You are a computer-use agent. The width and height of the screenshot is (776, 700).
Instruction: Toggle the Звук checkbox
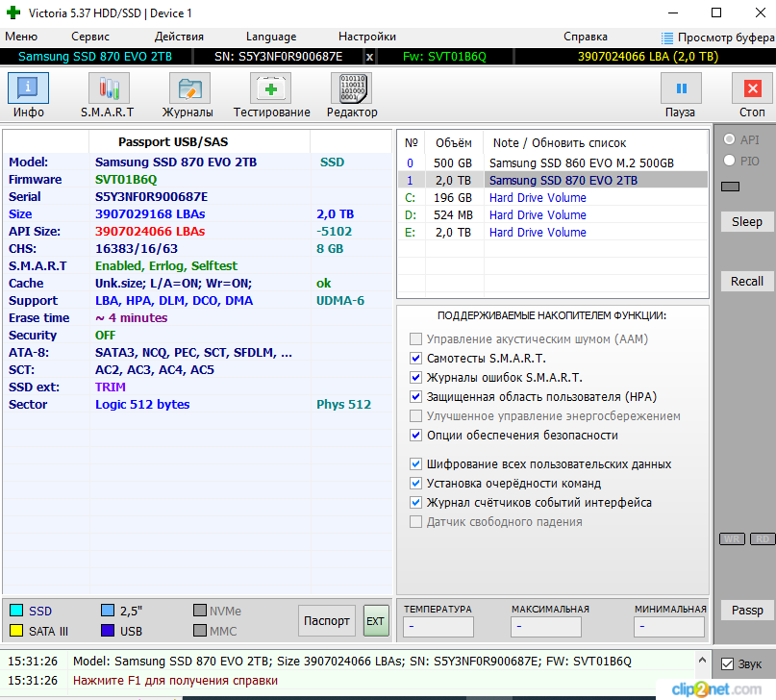pos(727,663)
